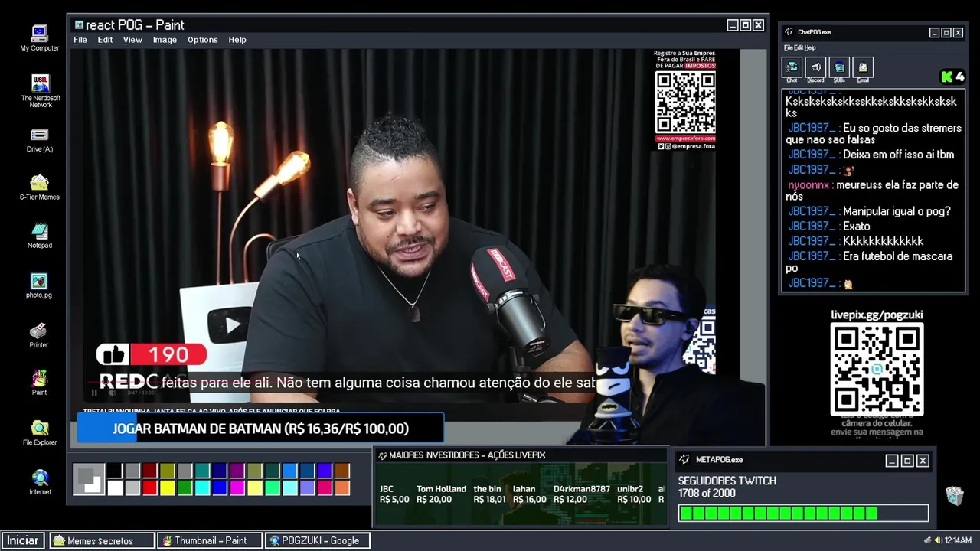Image resolution: width=980 pixels, height=551 pixels.
Task: Select the brown color swatch
Action: point(341,471)
